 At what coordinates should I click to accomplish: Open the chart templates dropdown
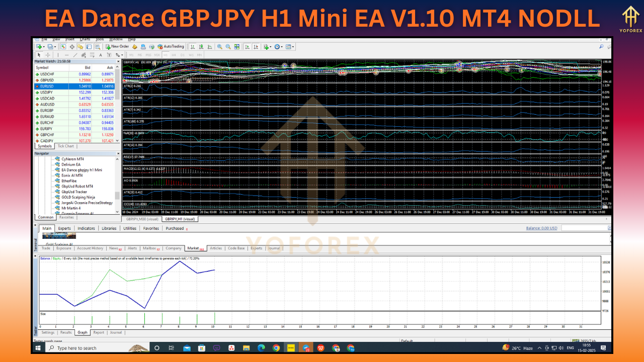(x=293, y=46)
